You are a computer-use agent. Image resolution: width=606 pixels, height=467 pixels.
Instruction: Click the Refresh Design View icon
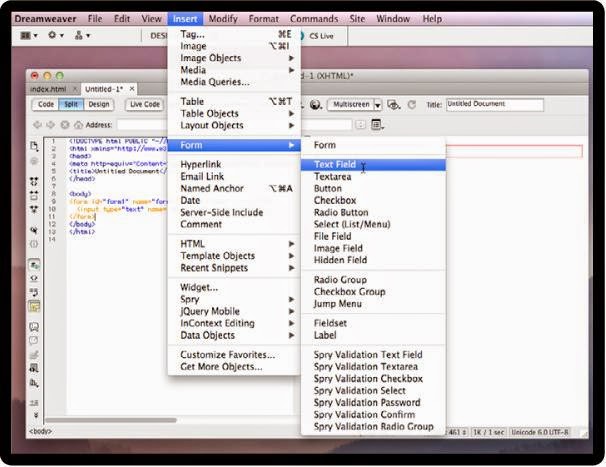[412, 105]
